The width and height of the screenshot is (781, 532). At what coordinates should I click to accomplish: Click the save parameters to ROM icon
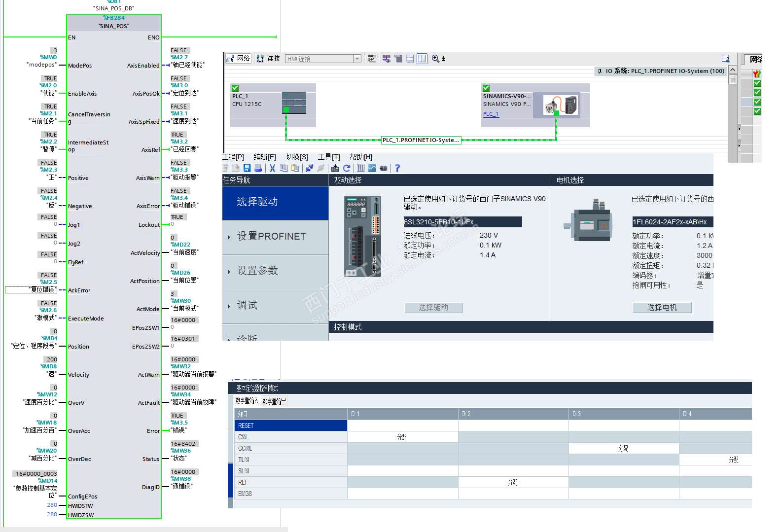(335, 168)
